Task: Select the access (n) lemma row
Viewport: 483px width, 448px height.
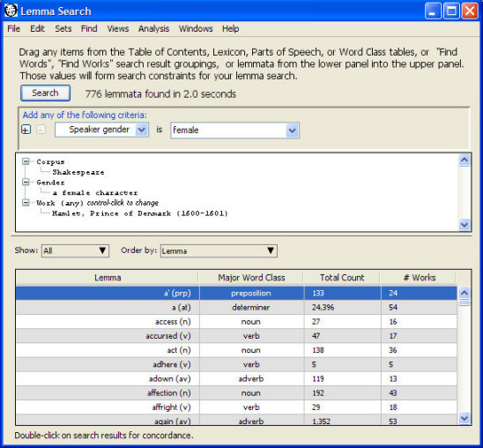Action: pos(236,322)
